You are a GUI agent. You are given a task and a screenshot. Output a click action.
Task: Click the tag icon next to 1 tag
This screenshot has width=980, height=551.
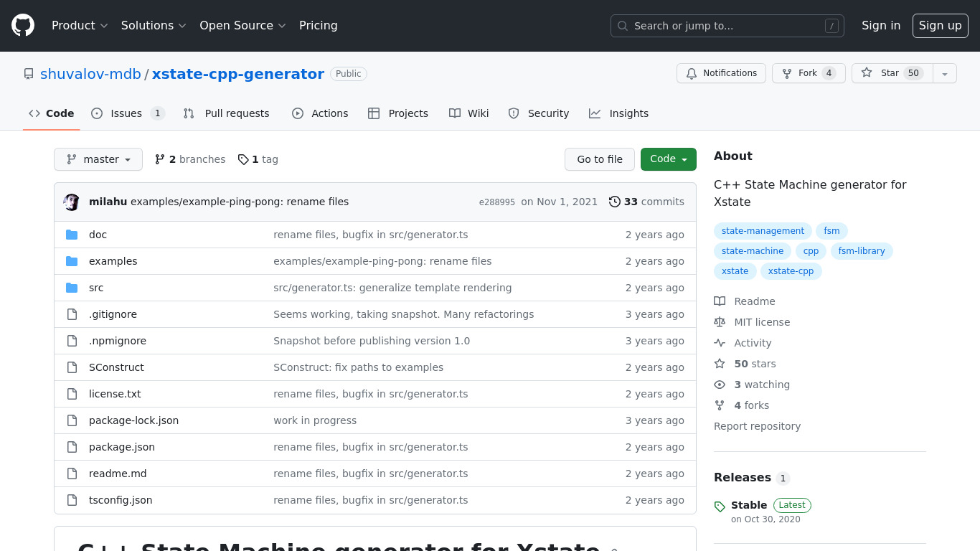pos(243,159)
